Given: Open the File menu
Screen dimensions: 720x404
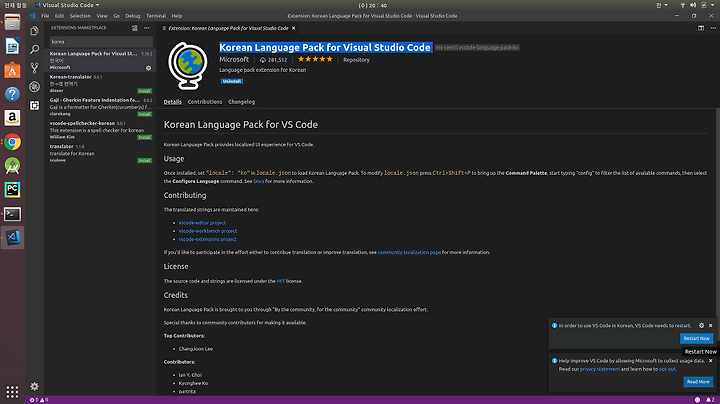Looking at the screenshot, I should (45, 16).
